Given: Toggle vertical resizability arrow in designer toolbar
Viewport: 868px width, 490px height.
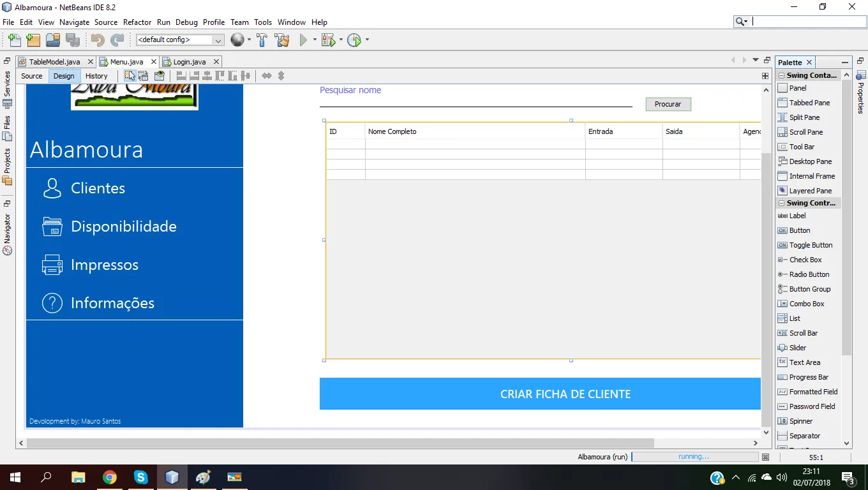Looking at the screenshot, I should (281, 75).
